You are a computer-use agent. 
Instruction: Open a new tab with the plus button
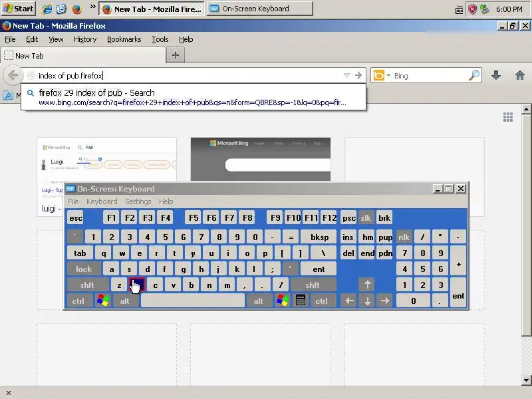tap(176, 55)
